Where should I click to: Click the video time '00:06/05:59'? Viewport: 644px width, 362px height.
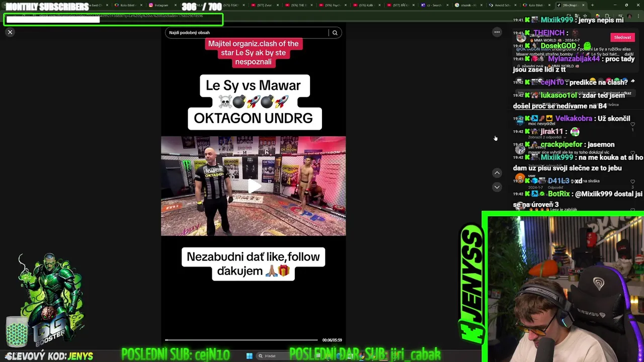(332, 340)
